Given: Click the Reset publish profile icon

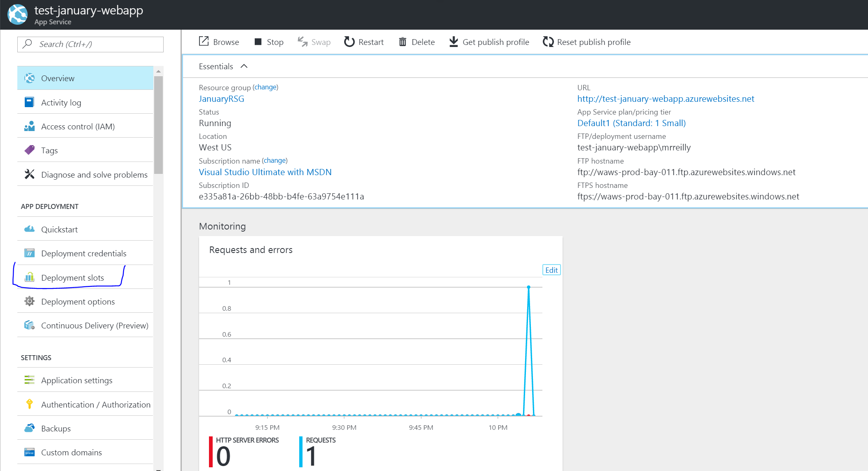Looking at the screenshot, I should tap(548, 42).
